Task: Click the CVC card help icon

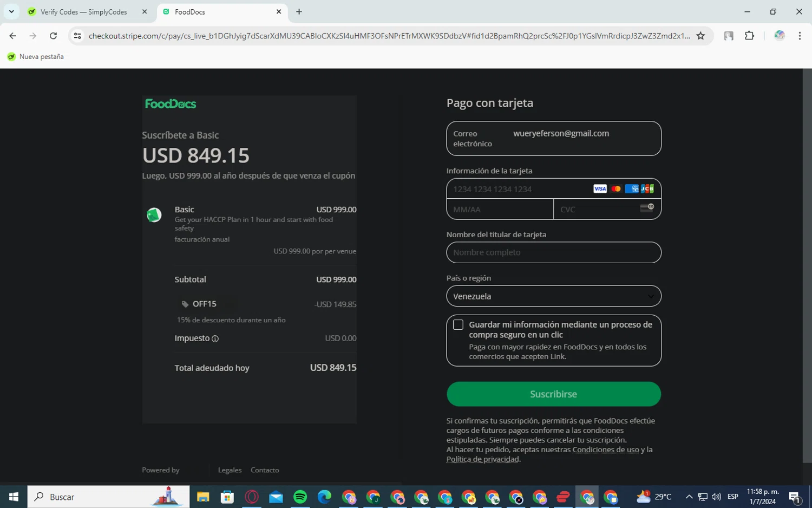Action: tap(647, 208)
